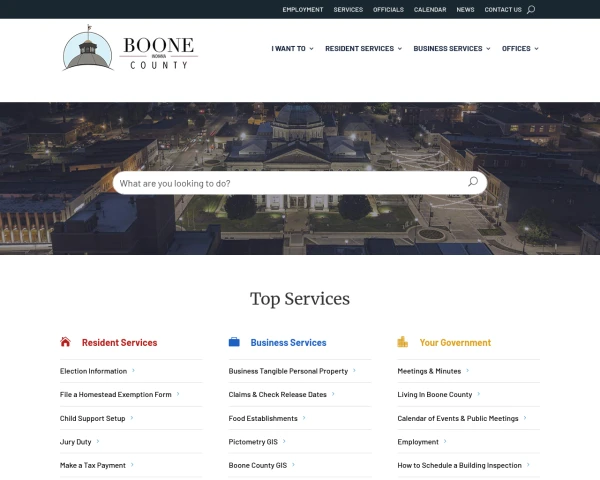This screenshot has height=480, width=600.
Task: Open Calendar of Events & Public Meetings
Action: click(x=458, y=418)
